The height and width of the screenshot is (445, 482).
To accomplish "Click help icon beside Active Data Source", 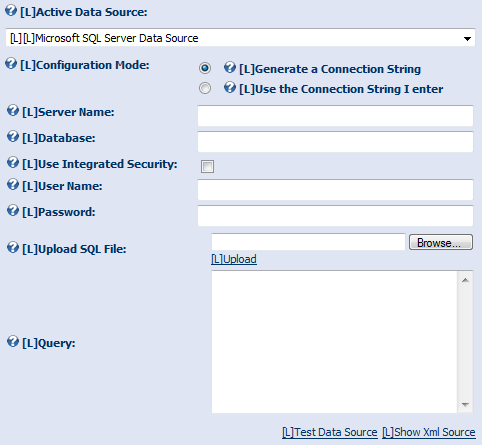I will (x=11, y=10).
